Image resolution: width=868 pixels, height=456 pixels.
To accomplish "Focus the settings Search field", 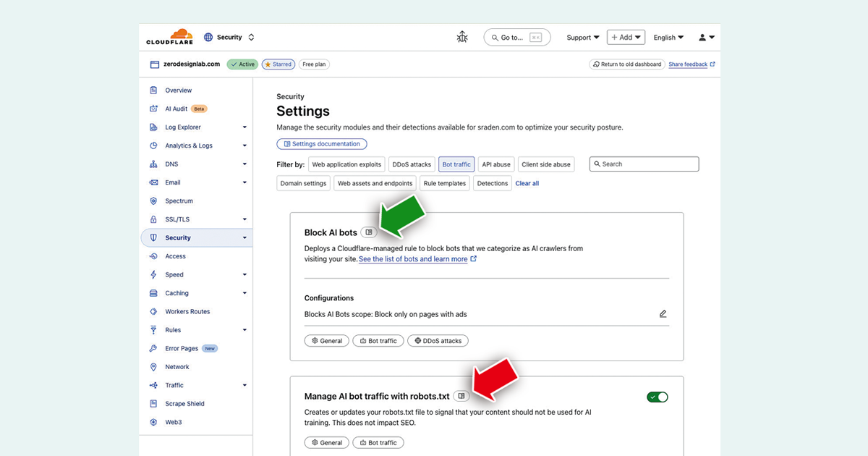I will pyautogui.click(x=644, y=164).
